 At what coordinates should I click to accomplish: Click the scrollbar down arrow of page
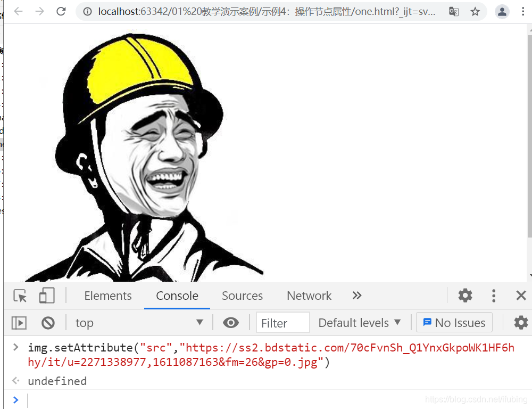click(530, 276)
